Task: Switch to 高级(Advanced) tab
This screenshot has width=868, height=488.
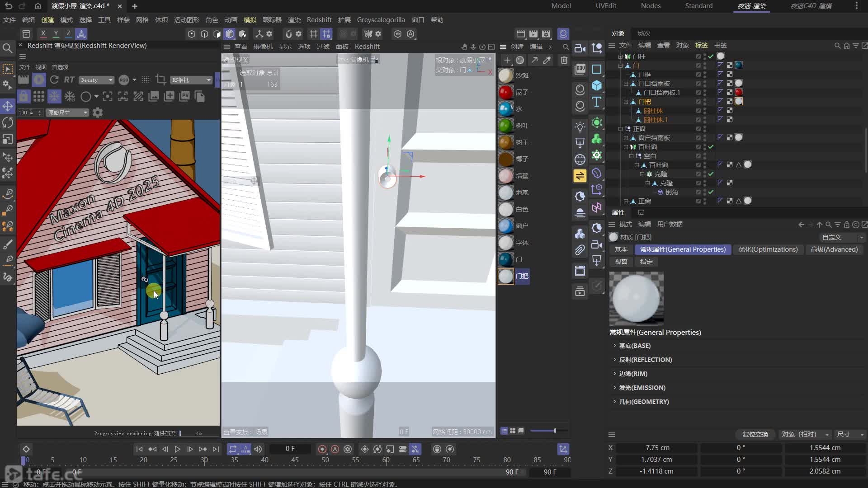Action: (x=834, y=249)
